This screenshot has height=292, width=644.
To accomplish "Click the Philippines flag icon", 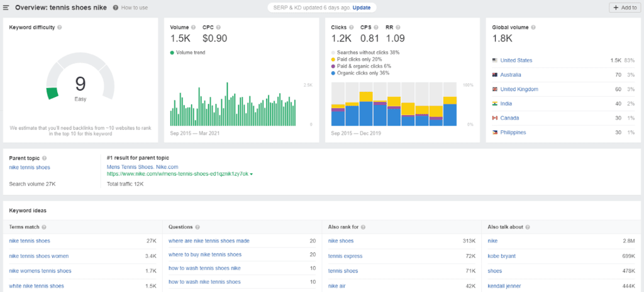I will coord(495,132).
